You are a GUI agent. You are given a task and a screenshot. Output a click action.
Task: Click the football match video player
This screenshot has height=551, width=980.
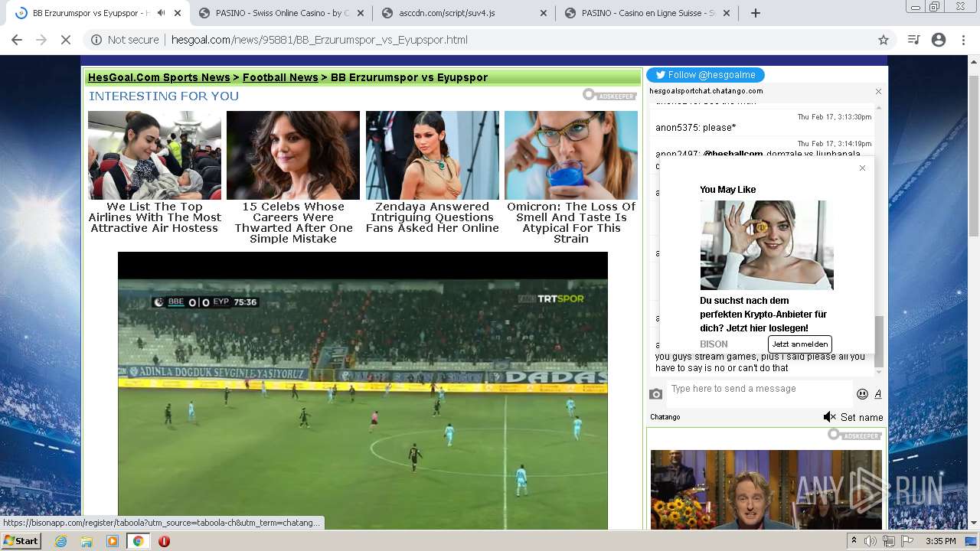point(363,390)
